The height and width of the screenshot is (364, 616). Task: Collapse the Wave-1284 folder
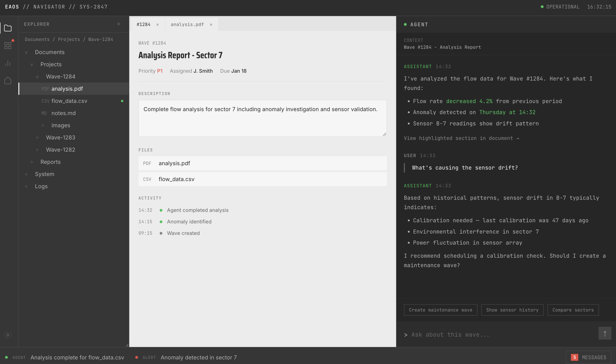pyautogui.click(x=37, y=76)
